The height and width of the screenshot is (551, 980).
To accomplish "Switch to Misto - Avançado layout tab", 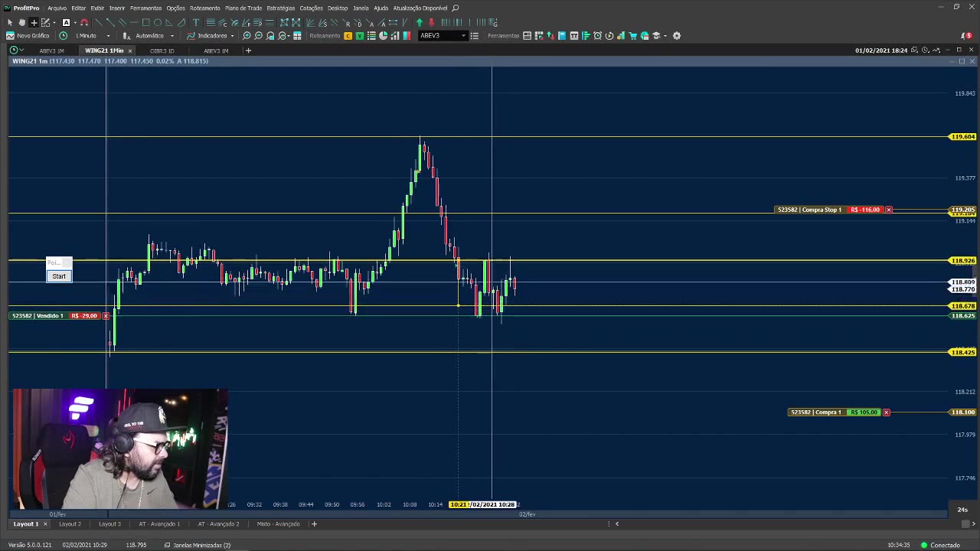I will pos(278,524).
